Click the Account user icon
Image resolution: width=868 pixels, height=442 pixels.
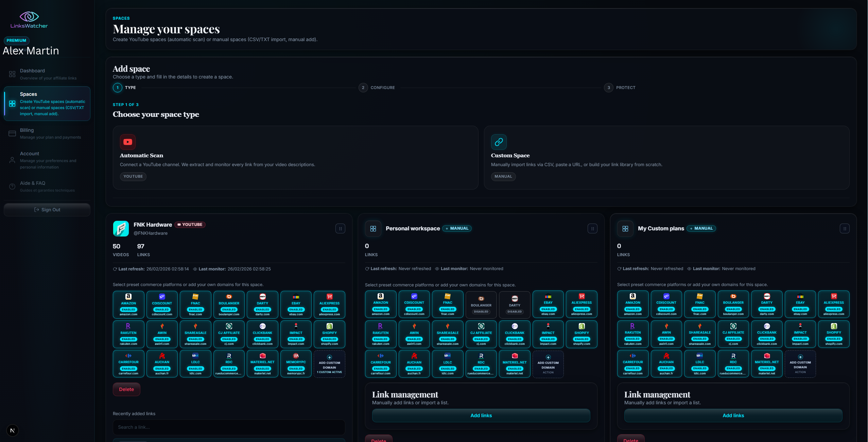[12, 160]
